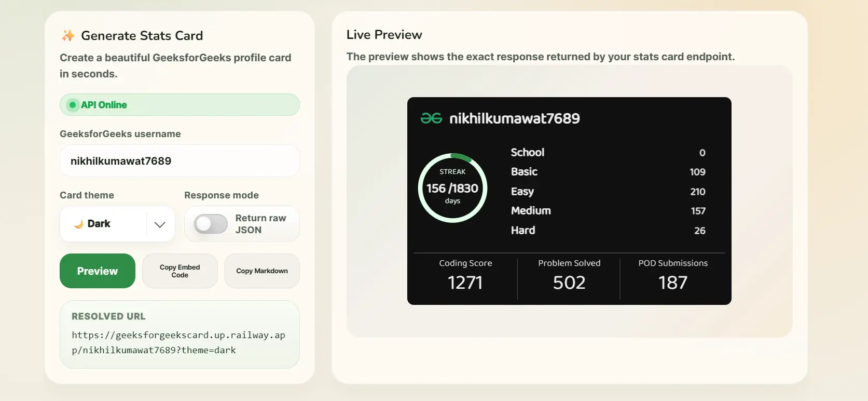Screen dimensions: 868x401
Task: Click the Return raw JSON label text
Action: pos(260,224)
